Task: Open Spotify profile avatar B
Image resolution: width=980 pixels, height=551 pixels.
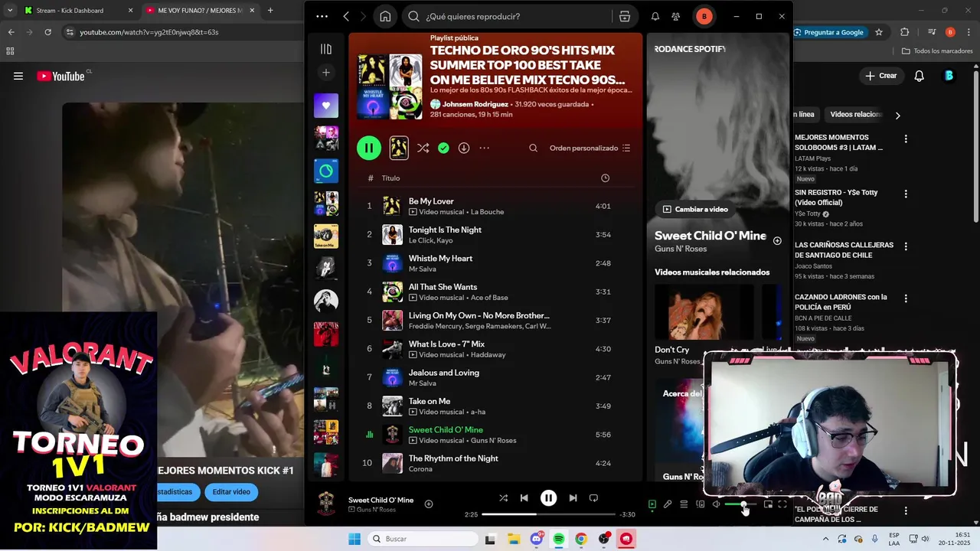Action: click(x=704, y=16)
